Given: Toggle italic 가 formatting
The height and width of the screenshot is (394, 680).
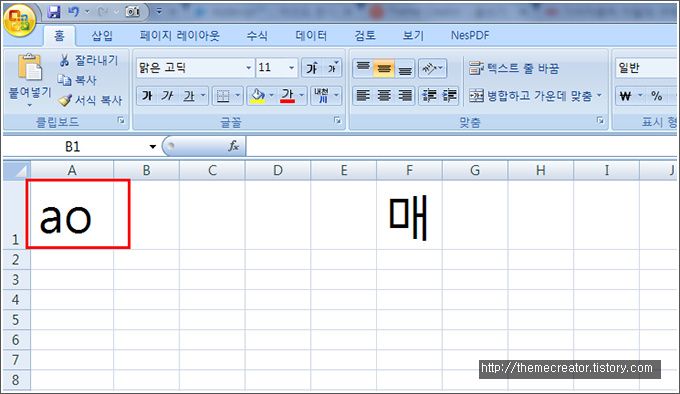Looking at the screenshot, I should [167, 95].
